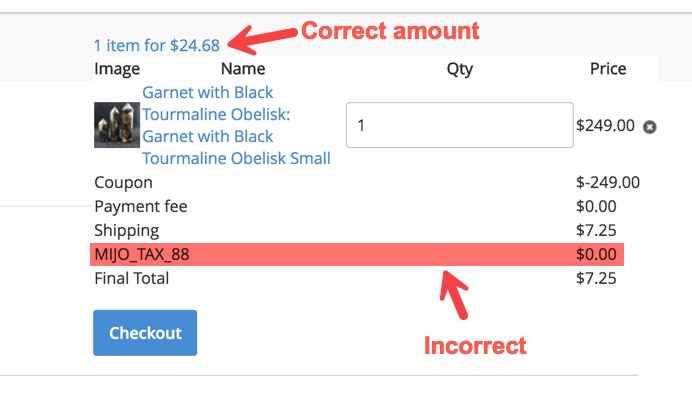Click the Image column header
Viewport: 692px width, 408px height.
click(117, 69)
